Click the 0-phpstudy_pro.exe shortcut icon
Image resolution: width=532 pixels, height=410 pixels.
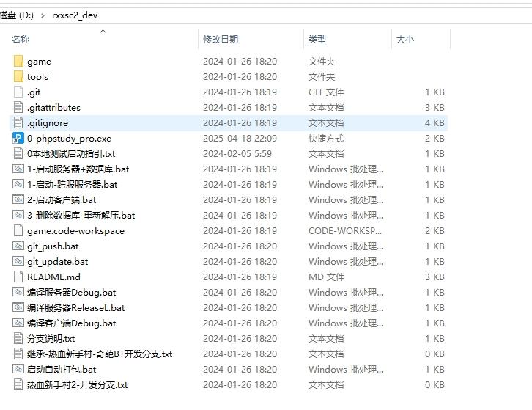pyautogui.click(x=18, y=138)
